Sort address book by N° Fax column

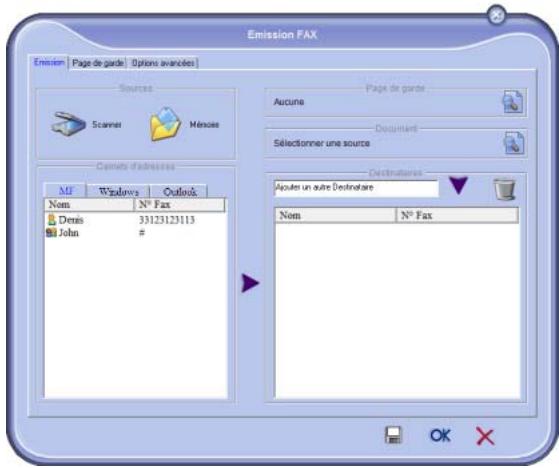180,205
